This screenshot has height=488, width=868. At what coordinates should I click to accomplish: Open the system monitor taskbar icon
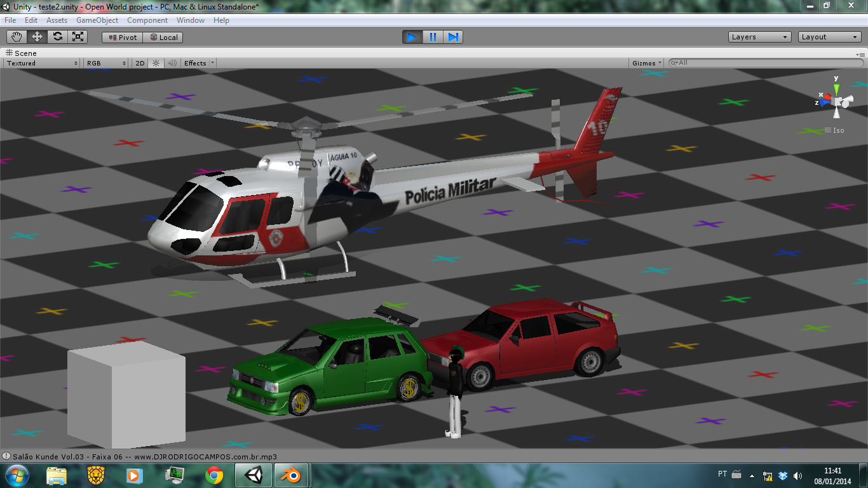pos(174,475)
